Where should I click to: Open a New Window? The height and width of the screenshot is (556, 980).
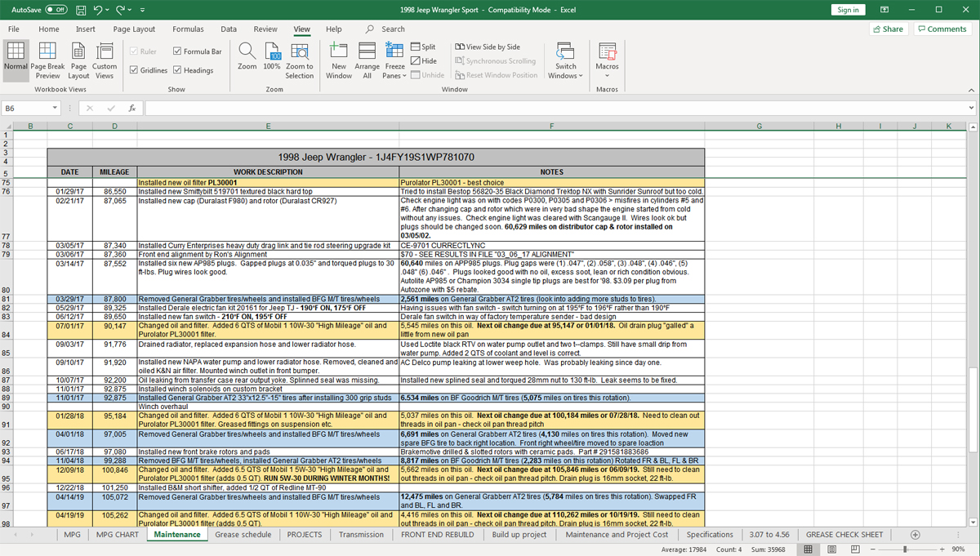[x=339, y=52]
